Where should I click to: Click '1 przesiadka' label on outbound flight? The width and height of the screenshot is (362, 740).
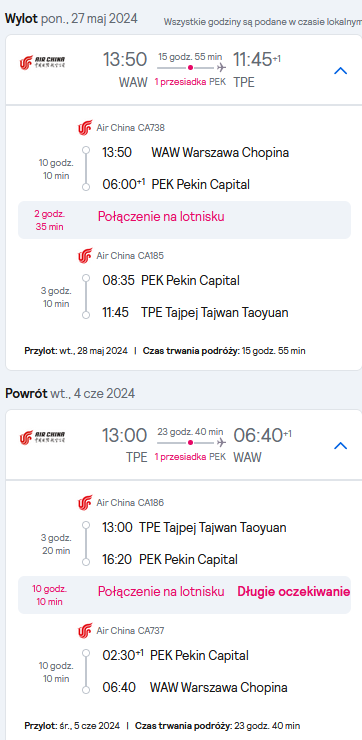180,82
